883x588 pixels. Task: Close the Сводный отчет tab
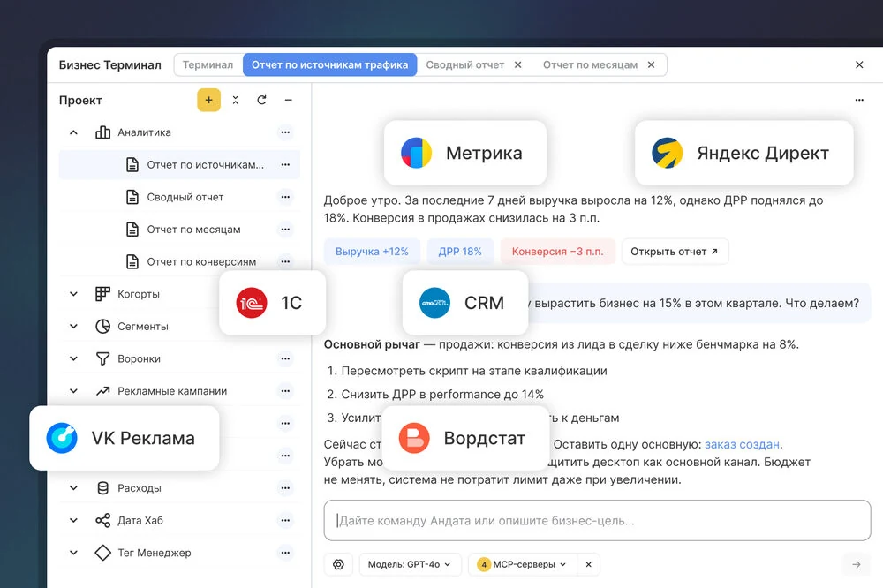(x=518, y=64)
